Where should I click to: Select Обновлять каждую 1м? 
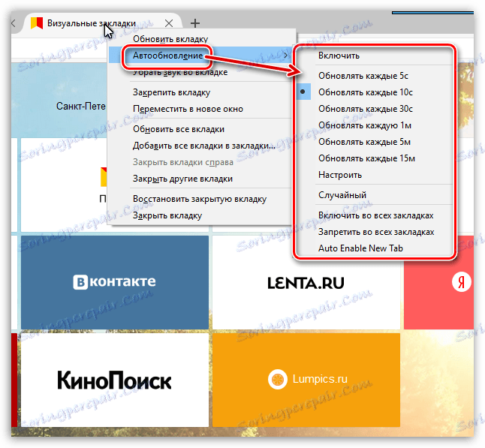pos(375,125)
